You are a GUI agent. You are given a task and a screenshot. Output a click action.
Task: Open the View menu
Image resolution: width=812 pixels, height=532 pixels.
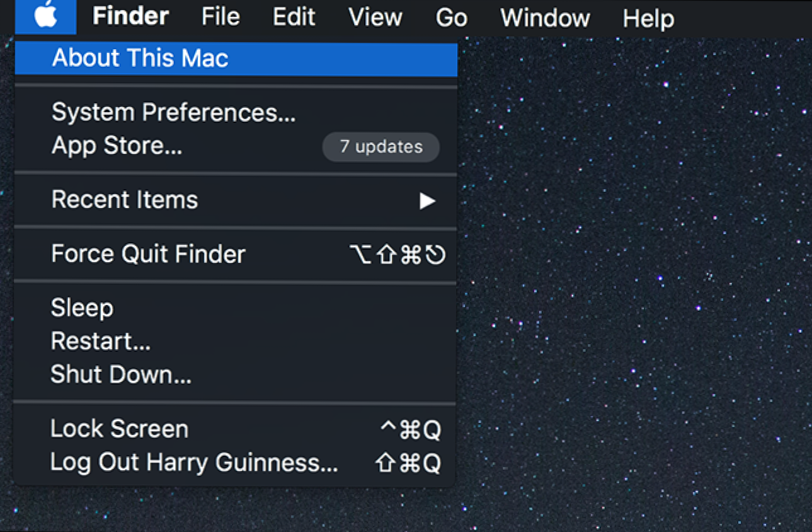click(375, 17)
